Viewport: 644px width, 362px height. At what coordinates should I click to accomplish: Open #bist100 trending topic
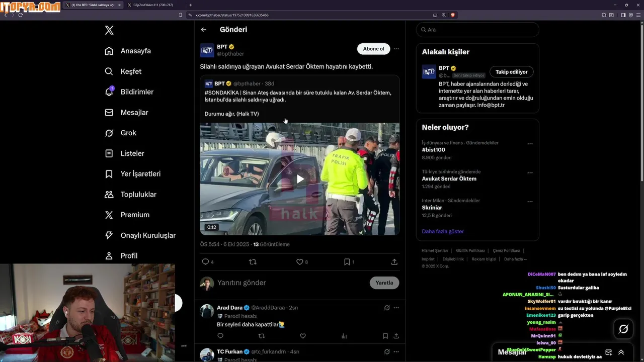434,150
